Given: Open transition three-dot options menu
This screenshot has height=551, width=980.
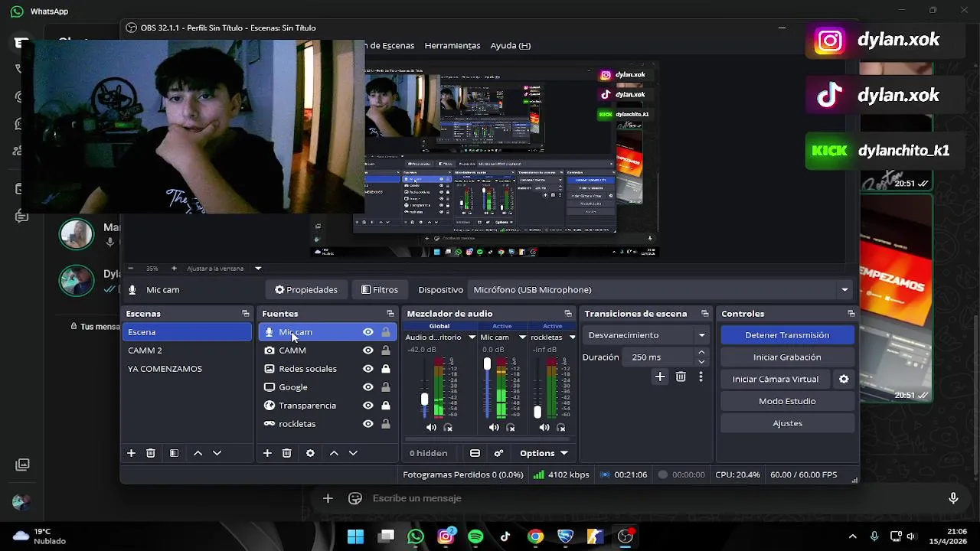Looking at the screenshot, I should [x=701, y=377].
